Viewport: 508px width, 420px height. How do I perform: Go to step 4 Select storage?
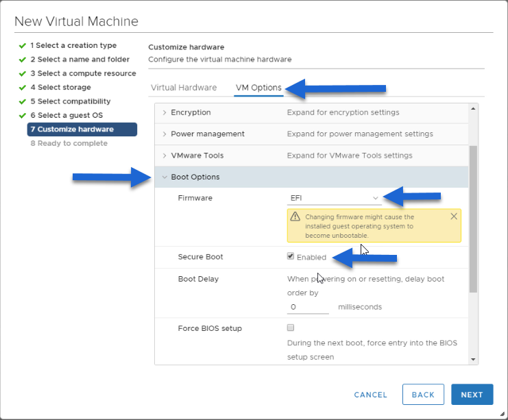(x=60, y=87)
